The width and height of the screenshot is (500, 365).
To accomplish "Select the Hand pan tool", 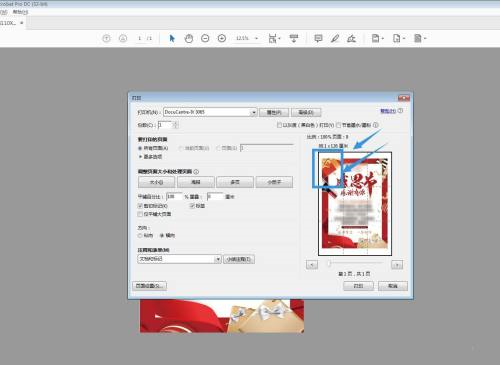I will [x=189, y=39].
